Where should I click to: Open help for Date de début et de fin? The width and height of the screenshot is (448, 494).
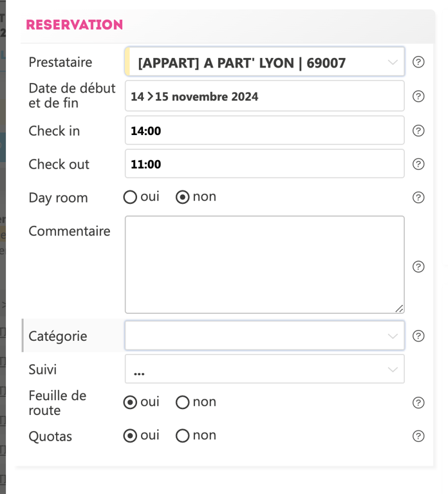click(x=418, y=96)
